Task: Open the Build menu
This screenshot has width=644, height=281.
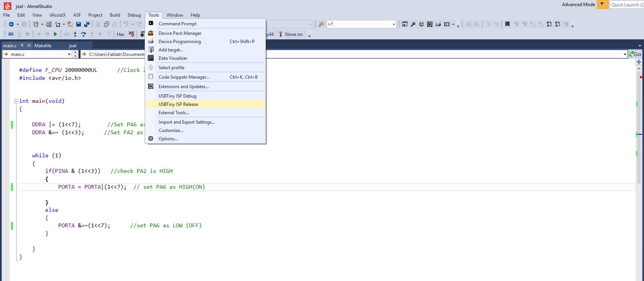Action: coord(115,15)
